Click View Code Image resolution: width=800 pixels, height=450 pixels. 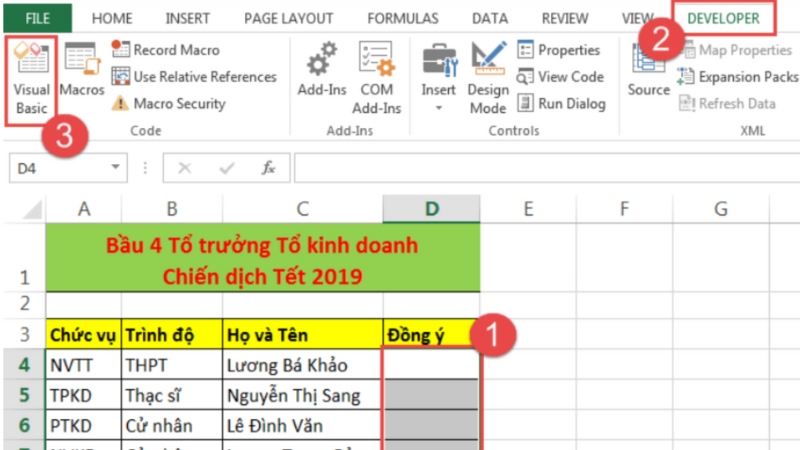point(560,77)
